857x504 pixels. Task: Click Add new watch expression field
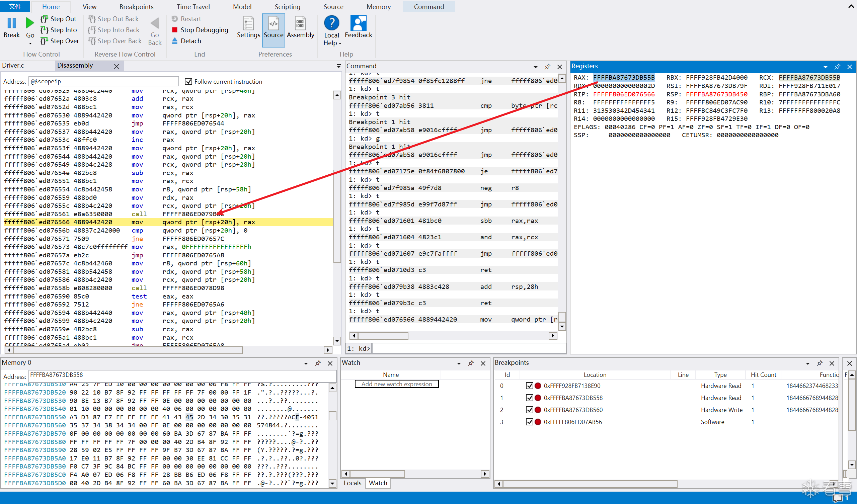[x=397, y=384]
